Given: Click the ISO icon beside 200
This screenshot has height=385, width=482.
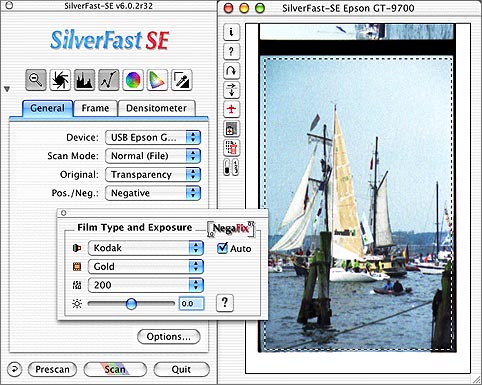Looking at the screenshot, I should point(77,285).
